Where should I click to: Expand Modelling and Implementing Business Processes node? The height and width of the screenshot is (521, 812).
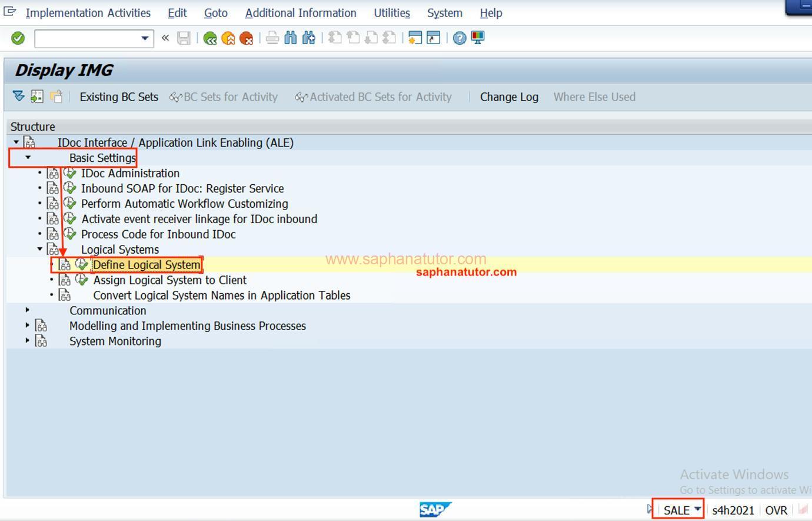(x=28, y=325)
